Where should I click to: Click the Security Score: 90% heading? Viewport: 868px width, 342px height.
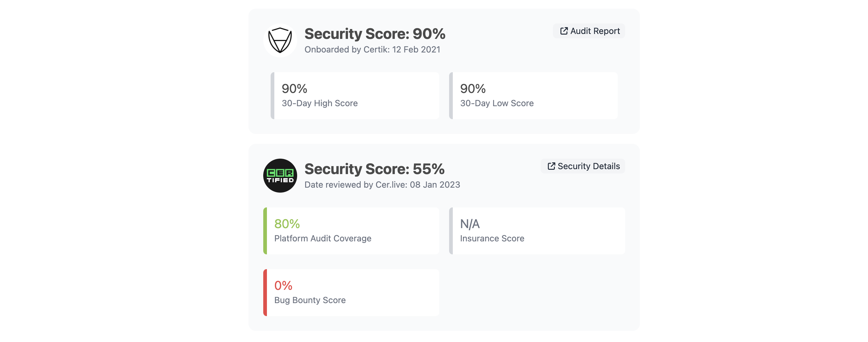[375, 34]
